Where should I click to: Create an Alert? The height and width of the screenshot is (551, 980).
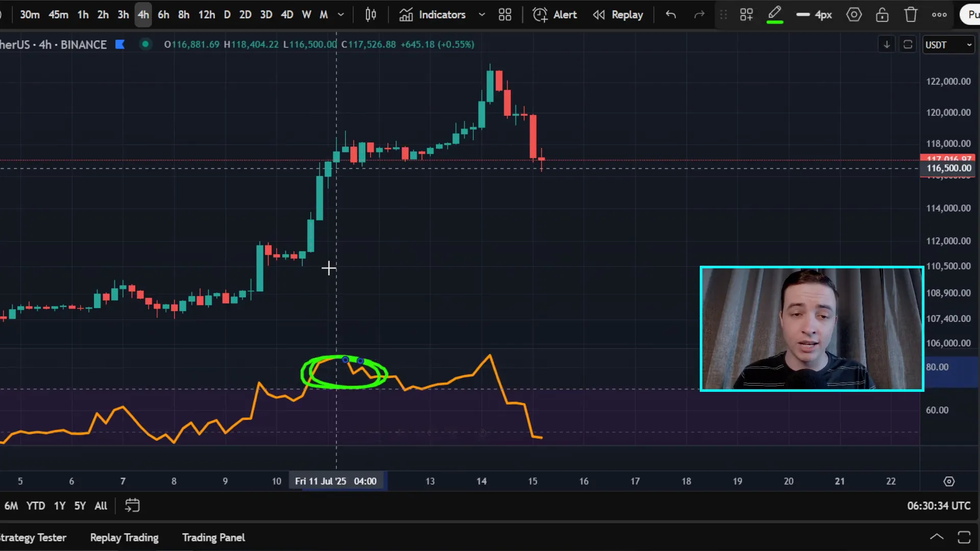click(x=555, y=15)
